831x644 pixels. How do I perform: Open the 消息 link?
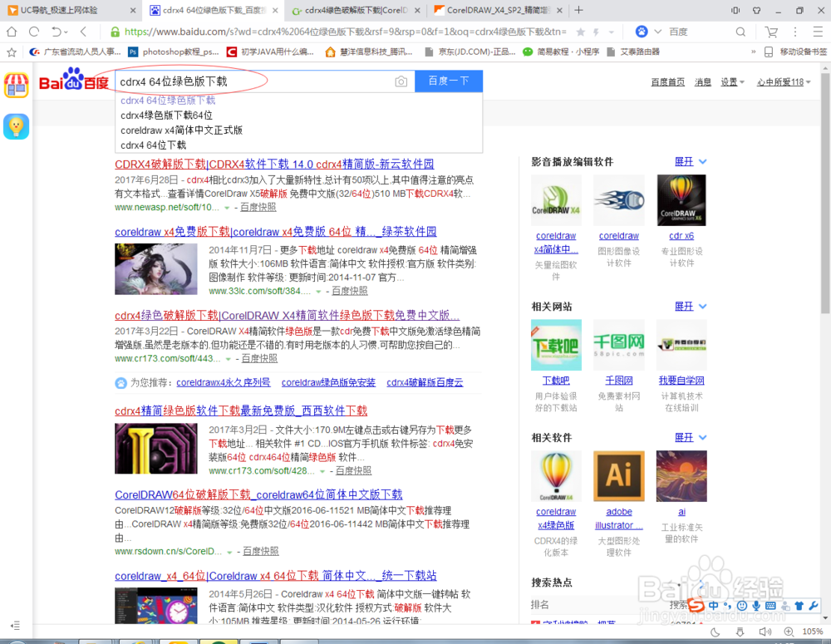[703, 82]
